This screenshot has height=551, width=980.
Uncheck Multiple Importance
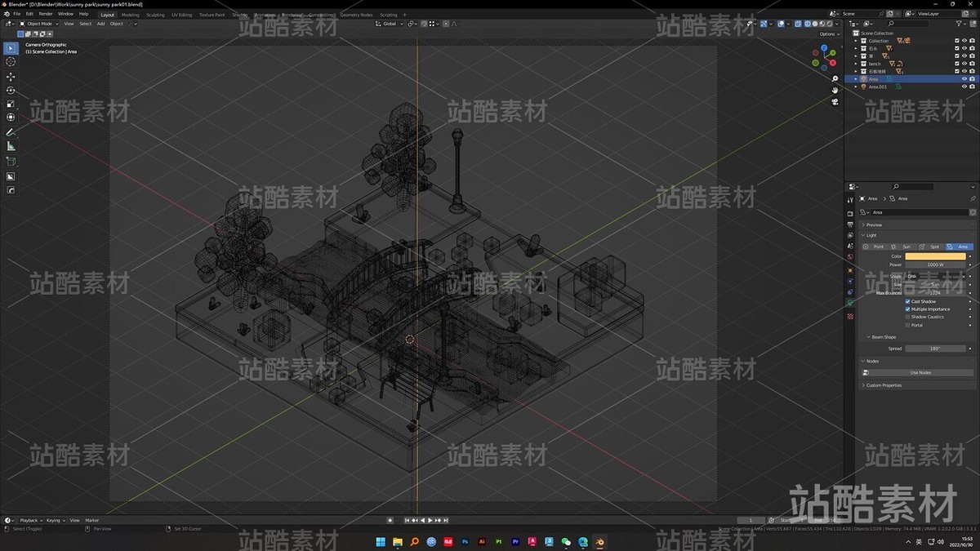(907, 309)
